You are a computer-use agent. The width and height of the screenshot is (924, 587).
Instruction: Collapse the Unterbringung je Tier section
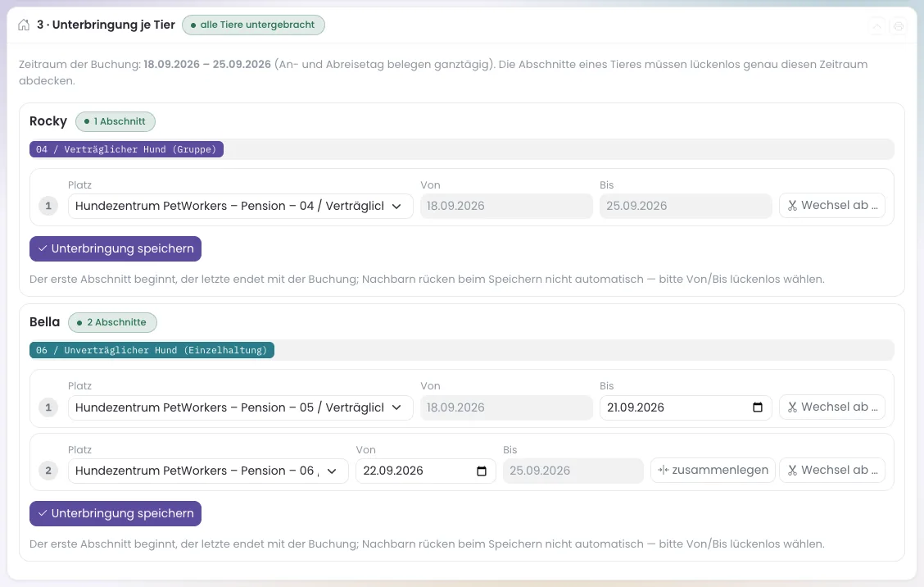[876, 26]
